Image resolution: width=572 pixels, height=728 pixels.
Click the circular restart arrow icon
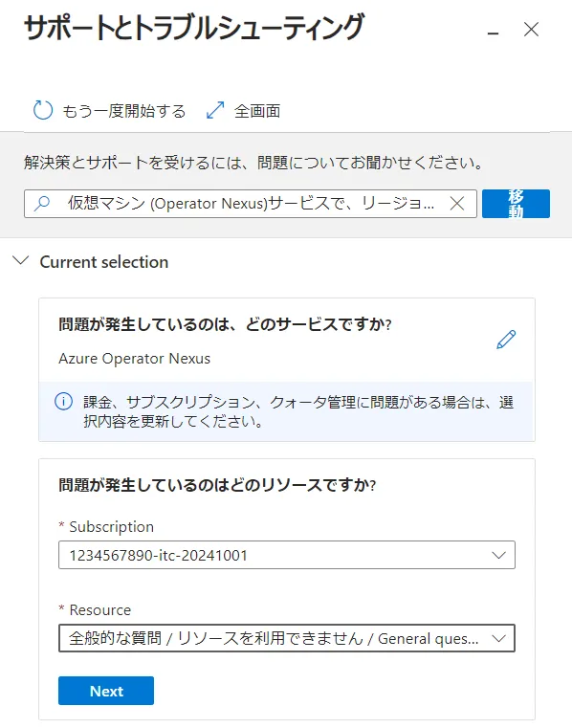pyautogui.click(x=43, y=111)
